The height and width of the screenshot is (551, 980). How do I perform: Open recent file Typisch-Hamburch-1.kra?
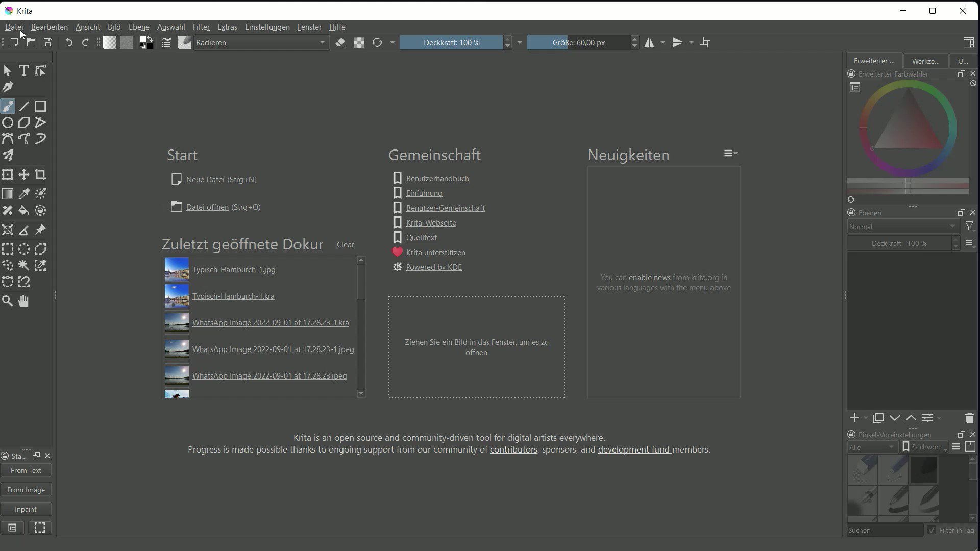click(233, 296)
